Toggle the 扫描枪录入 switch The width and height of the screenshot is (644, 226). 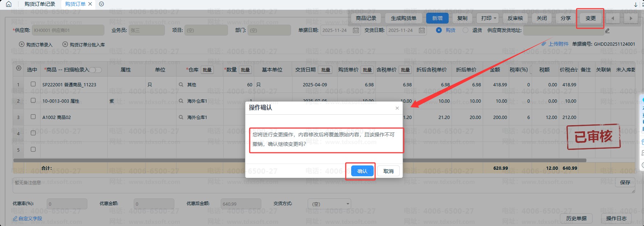point(96,70)
